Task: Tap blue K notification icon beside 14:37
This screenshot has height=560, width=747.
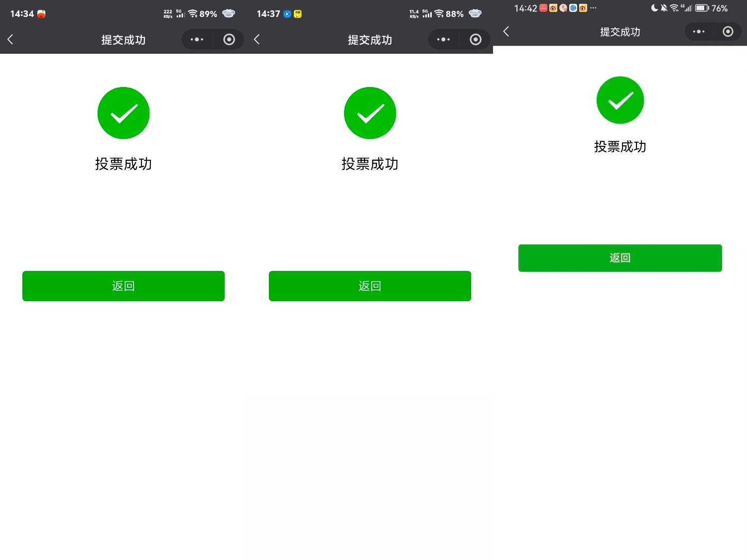Action: pos(287,14)
